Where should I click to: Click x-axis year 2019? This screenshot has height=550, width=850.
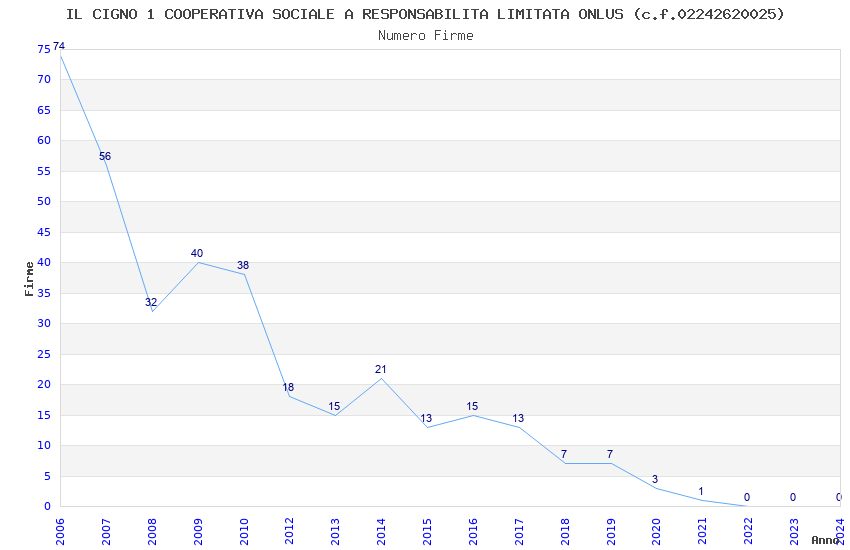[x=611, y=531]
